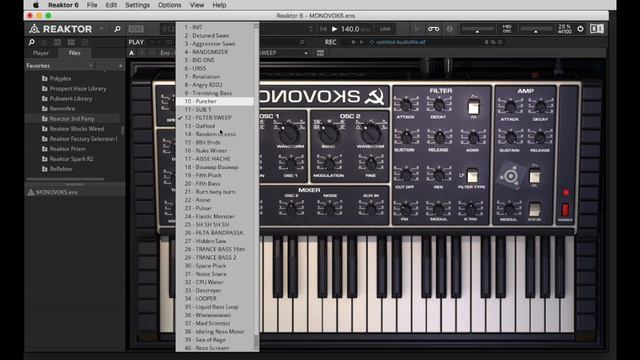Click the tempo stepper arrows

[311, 29]
